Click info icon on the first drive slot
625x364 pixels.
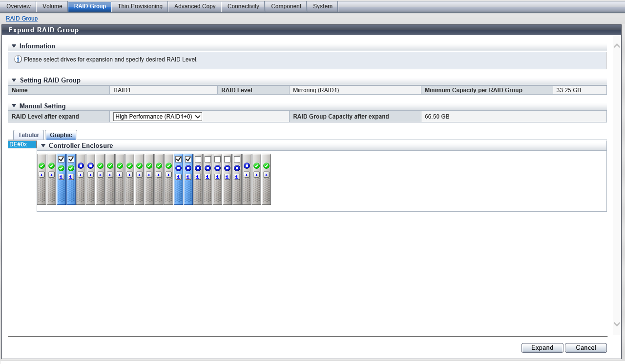[42, 174]
